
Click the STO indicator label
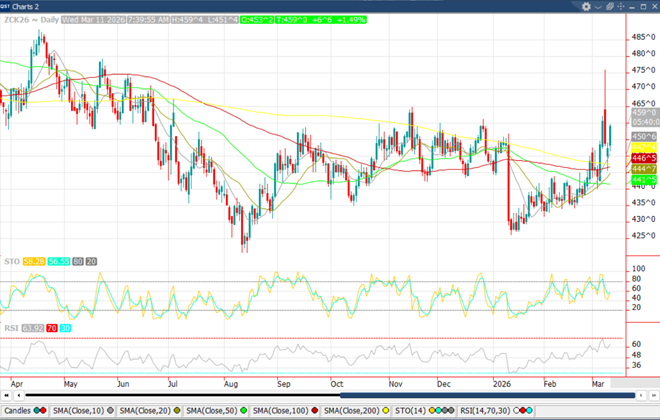[x=12, y=260]
